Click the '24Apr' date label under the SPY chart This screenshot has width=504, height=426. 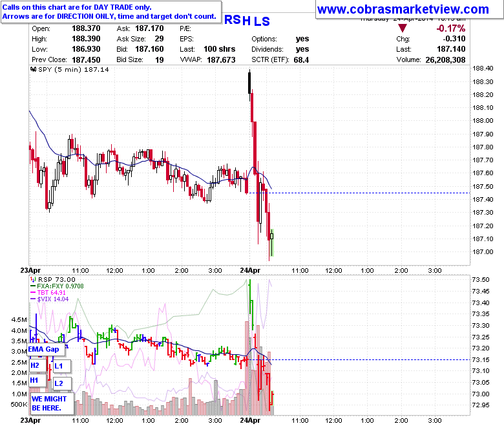250,270
